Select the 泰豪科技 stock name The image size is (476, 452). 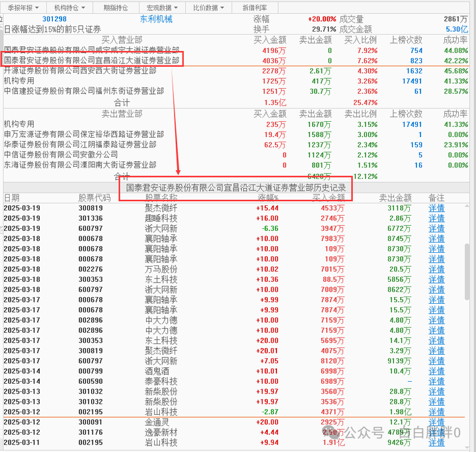161,381
